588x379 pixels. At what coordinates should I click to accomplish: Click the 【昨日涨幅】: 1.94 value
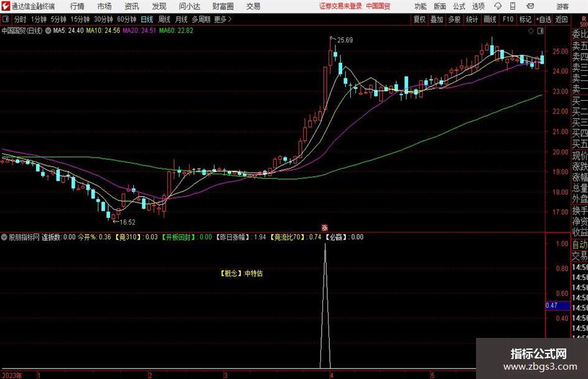coord(241,237)
